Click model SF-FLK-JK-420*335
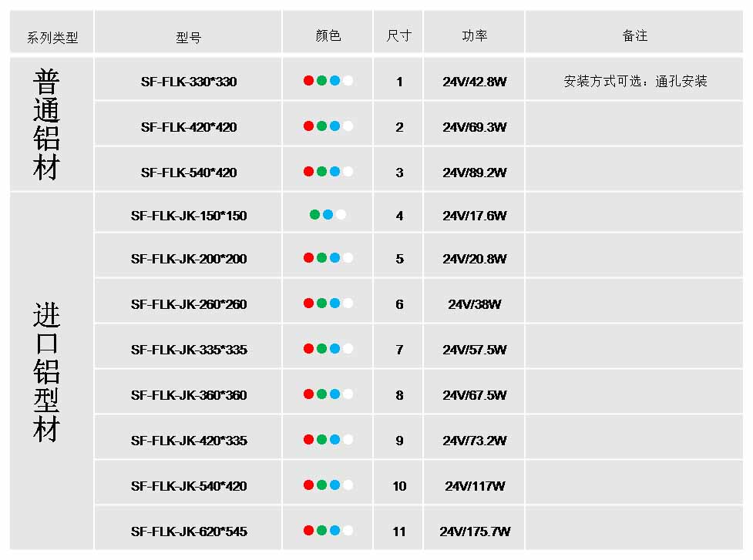This screenshot has width=753, height=560. pos(189,441)
